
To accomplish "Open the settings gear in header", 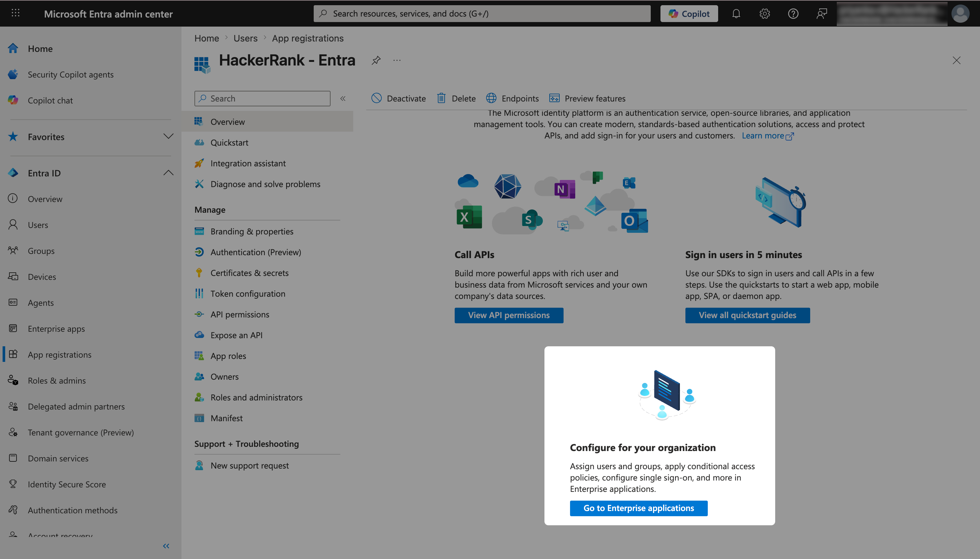I will tap(764, 14).
